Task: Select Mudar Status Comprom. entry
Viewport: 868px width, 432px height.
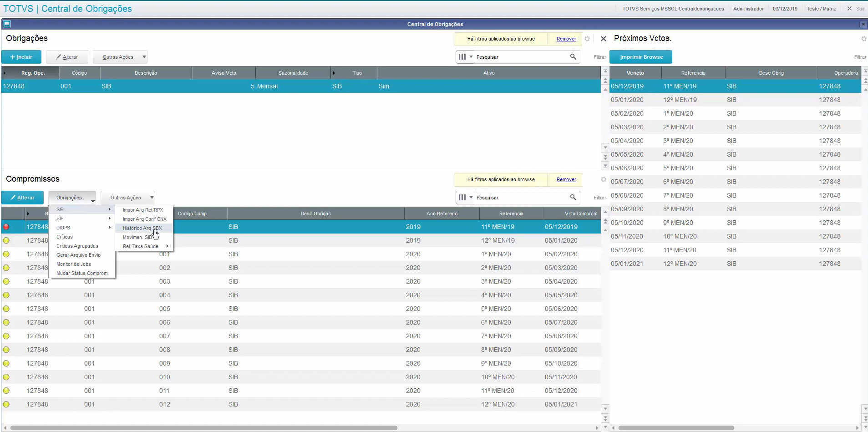Action: tap(82, 273)
